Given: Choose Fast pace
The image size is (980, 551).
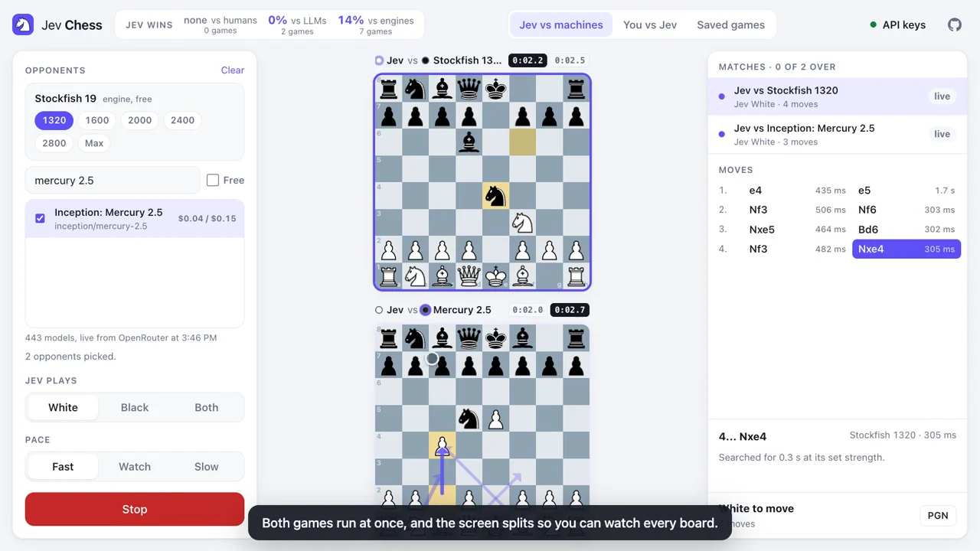Looking at the screenshot, I should (63, 466).
